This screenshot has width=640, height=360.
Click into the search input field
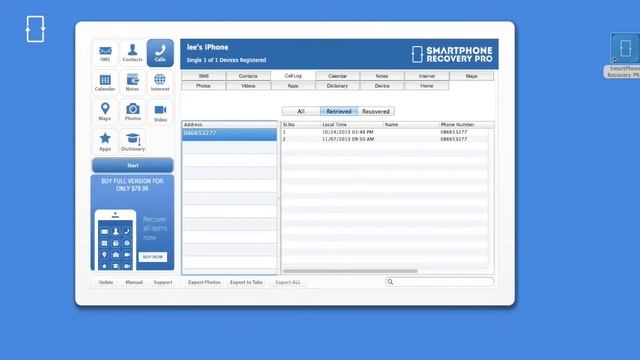440,282
